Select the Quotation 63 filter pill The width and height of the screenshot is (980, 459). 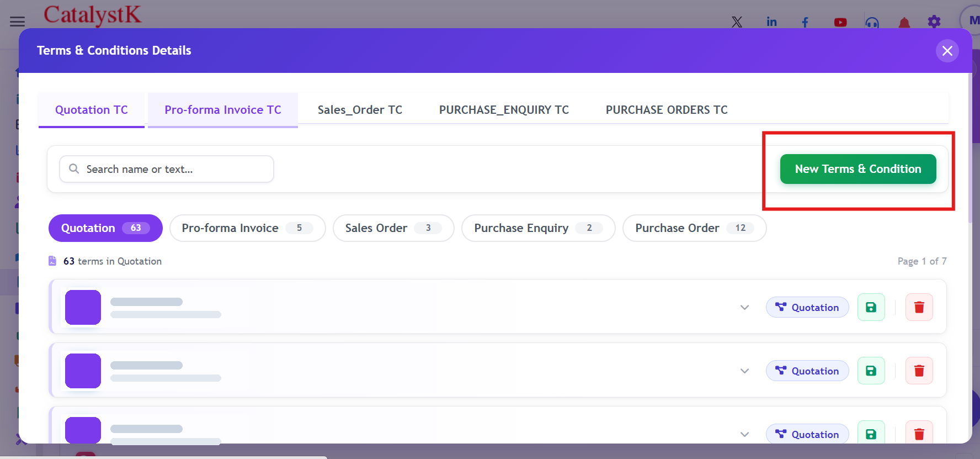tap(105, 228)
